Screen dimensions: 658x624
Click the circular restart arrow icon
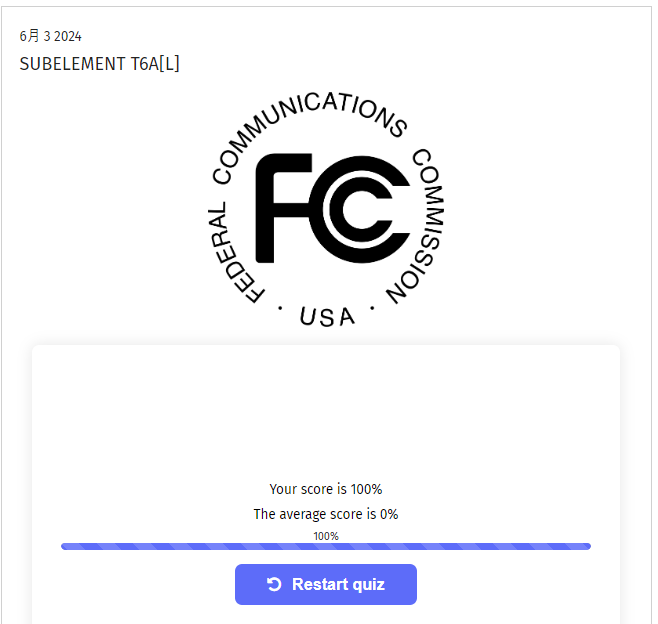274,584
